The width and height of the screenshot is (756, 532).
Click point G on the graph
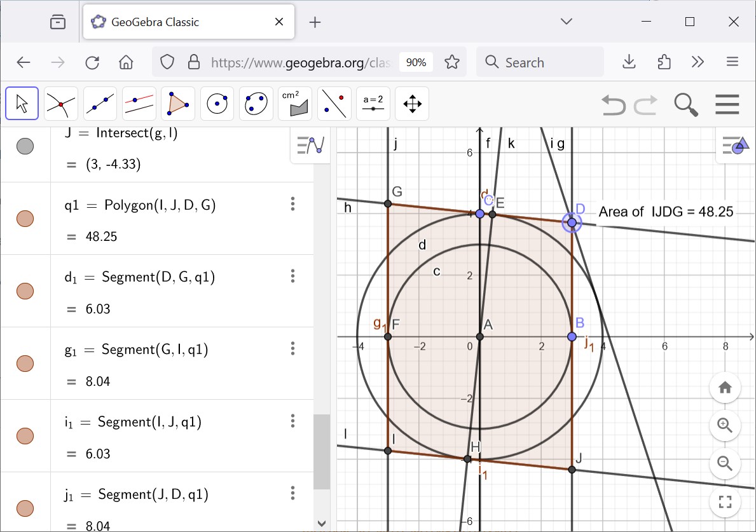[x=388, y=204]
